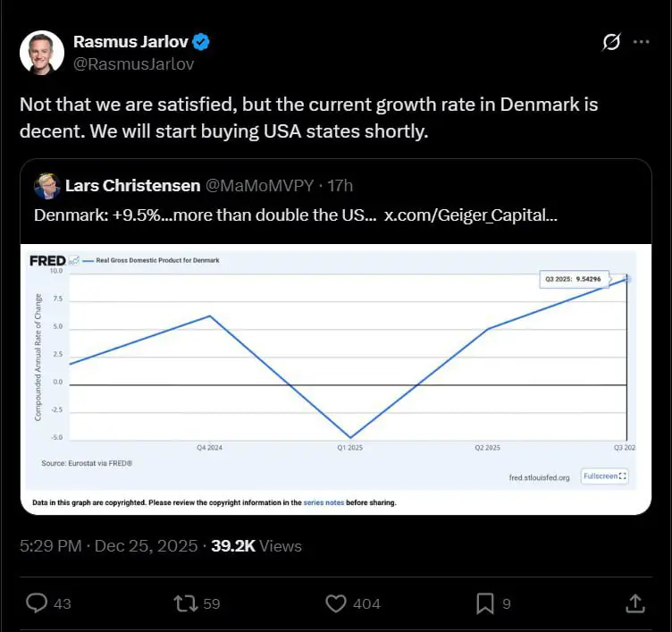Screen dimensions: 672x632
Task: Open Rasmus Jarlov's profile picture
Action: [42, 52]
